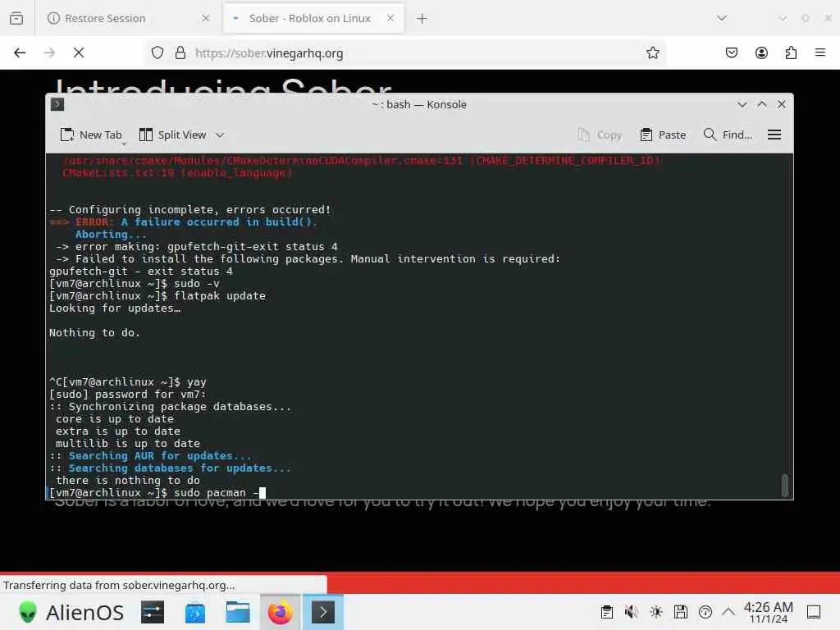Open Firefox account menu

coord(761,52)
